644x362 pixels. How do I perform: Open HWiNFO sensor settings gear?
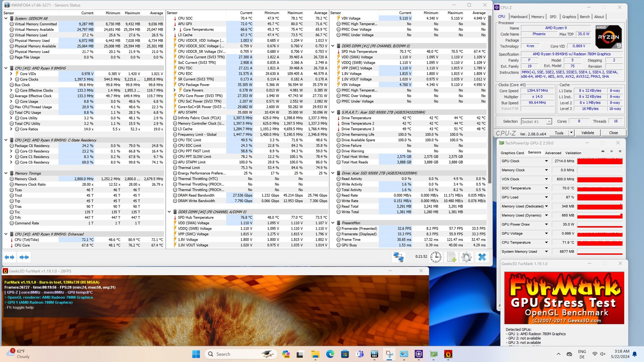[466, 257]
